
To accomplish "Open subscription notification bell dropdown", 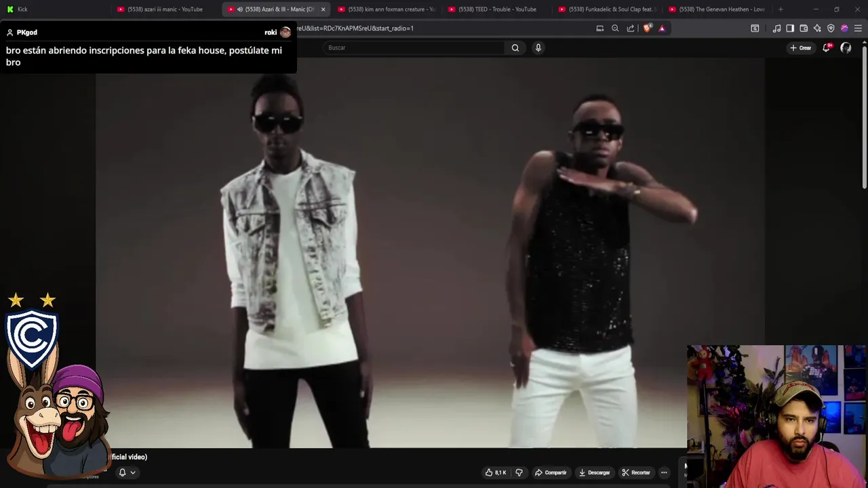I will coord(127,472).
